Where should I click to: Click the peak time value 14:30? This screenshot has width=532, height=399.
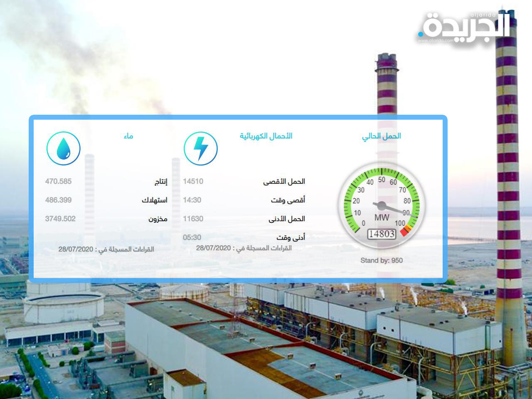tap(192, 200)
